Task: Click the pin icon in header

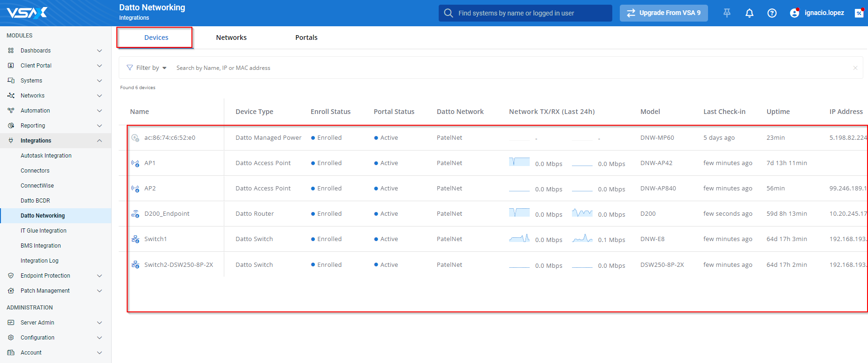Action: [727, 13]
